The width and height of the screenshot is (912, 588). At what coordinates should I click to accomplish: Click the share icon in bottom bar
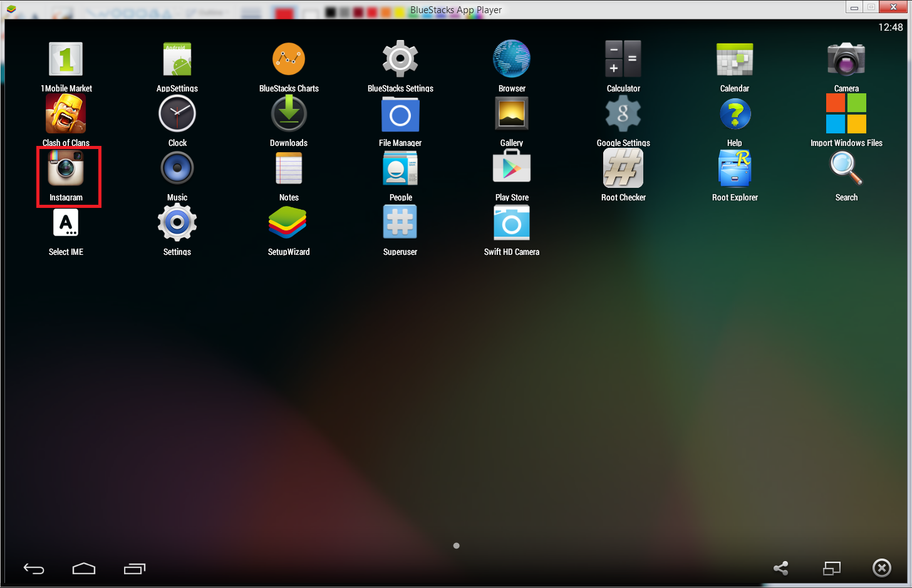[x=781, y=568]
